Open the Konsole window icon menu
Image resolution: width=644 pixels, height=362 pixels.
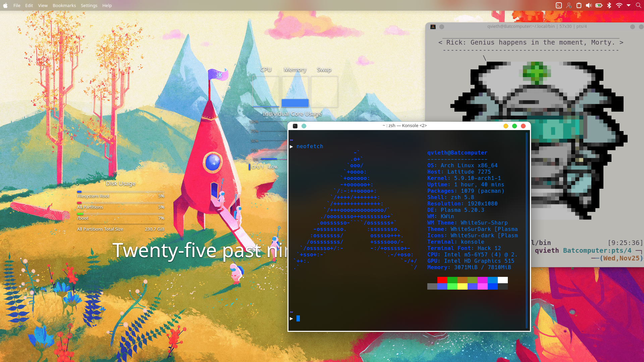[295, 126]
